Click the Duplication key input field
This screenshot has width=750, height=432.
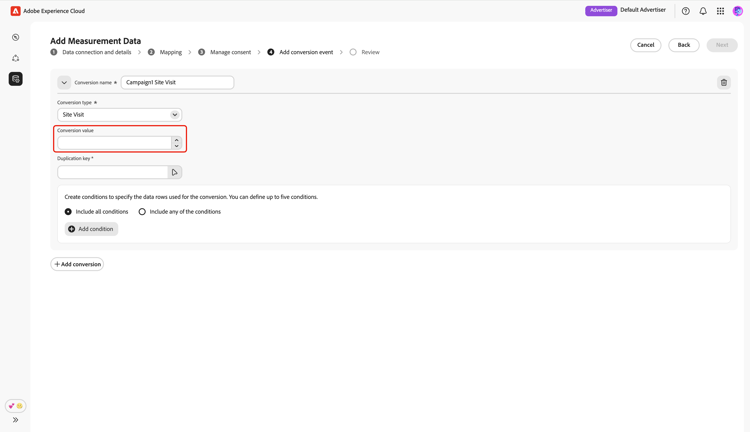(x=113, y=172)
